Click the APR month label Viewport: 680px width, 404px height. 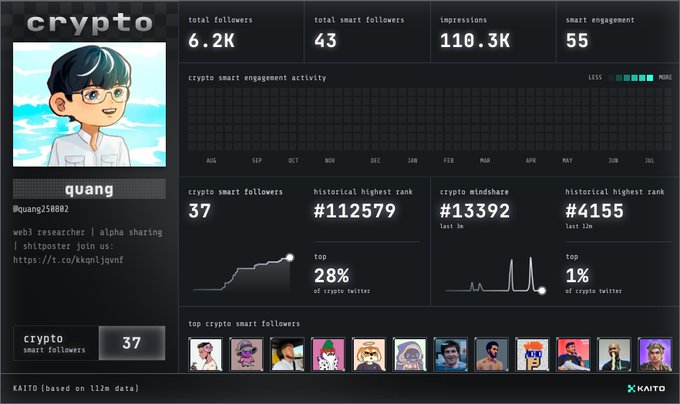click(531, 160)
